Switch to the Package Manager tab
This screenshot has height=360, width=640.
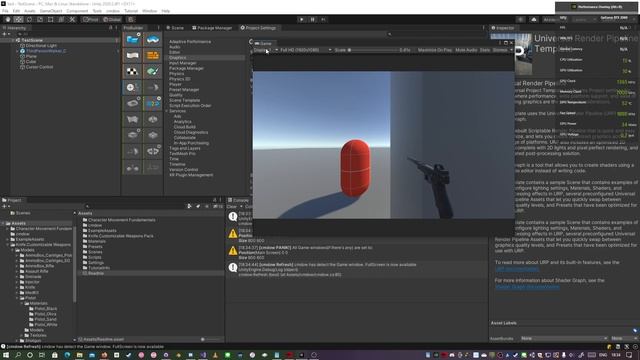click(212, 28)
